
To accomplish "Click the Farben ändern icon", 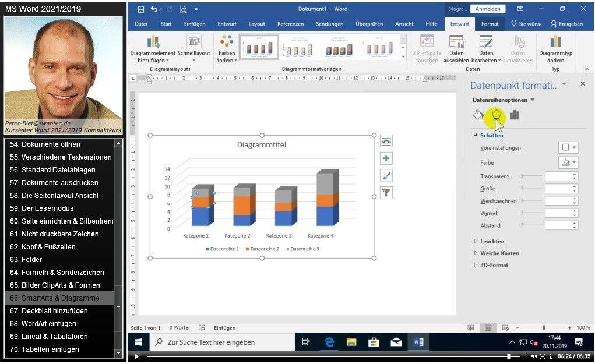I will [x=226, y=42].
